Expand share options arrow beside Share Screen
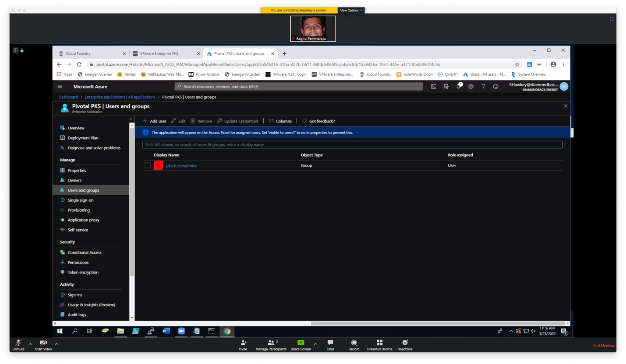The height and width of the screenshot is (364, 626). coord(316,344)
